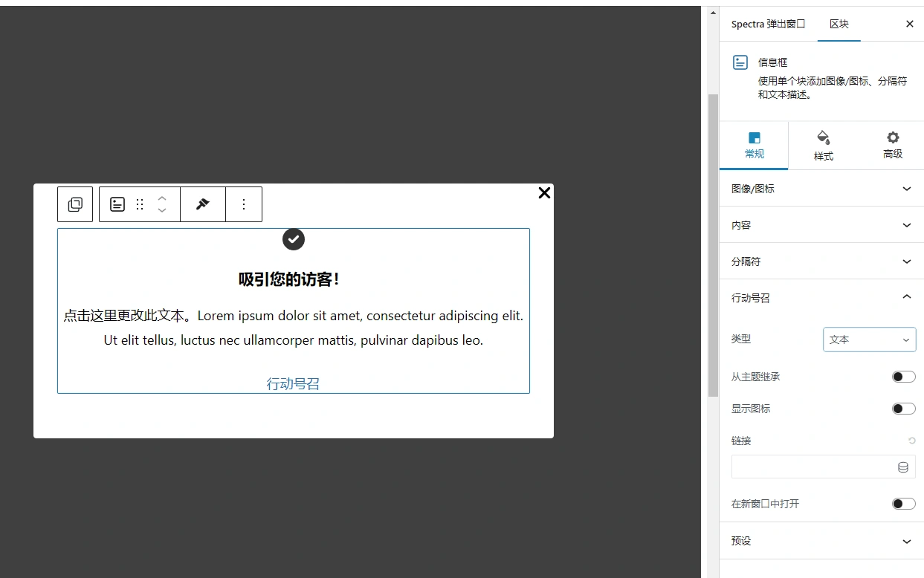Move the info box block up
The width and height of the screenshot is (924, 578).
[162, 198]
